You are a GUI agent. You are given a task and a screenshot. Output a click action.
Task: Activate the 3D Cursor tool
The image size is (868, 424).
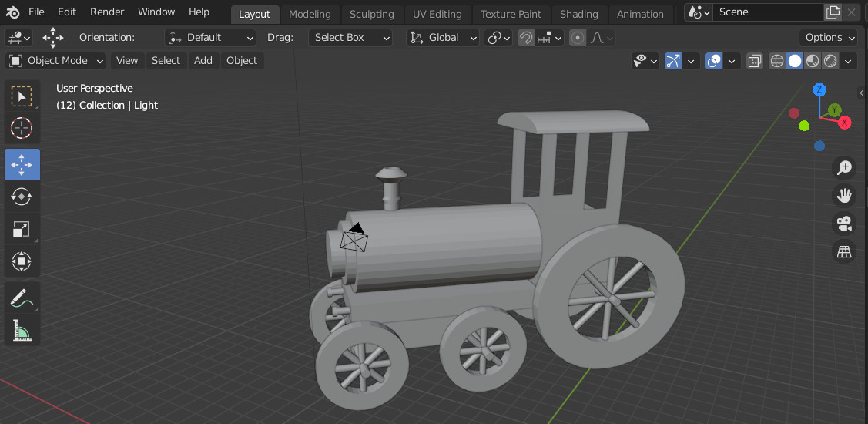[x=22, y=129]
